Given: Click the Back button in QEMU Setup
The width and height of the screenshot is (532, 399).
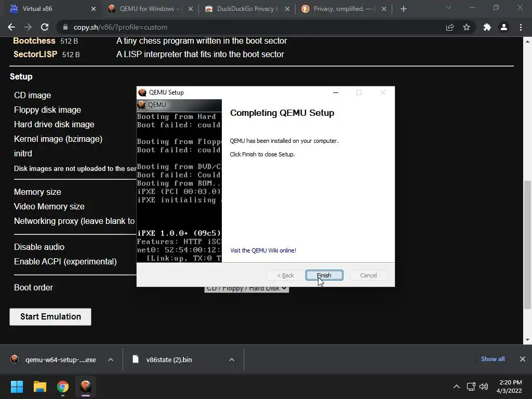Looking at the screenshot, I should [285, 275].
